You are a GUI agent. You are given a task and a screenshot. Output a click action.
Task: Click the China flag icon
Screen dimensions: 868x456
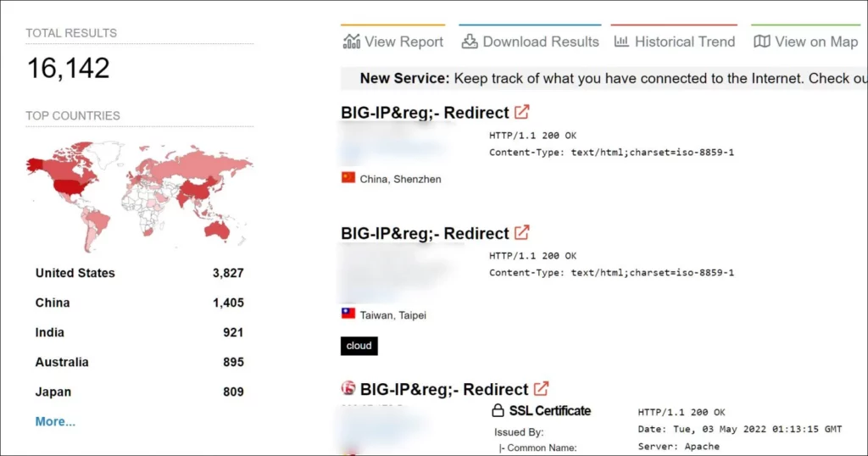[x=348, y=178]
